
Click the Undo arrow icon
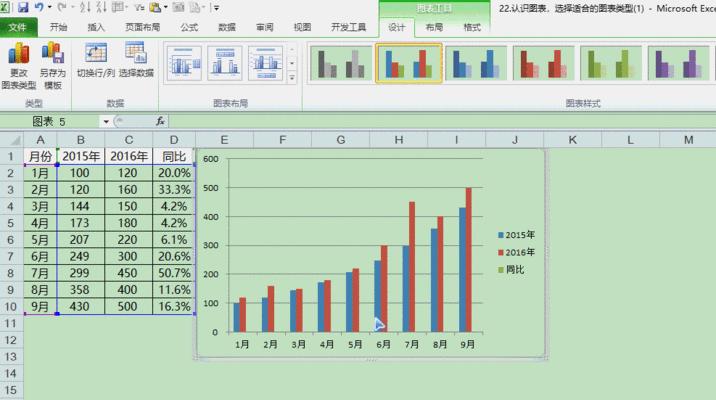pyautogui.click(x=39, y=7)
